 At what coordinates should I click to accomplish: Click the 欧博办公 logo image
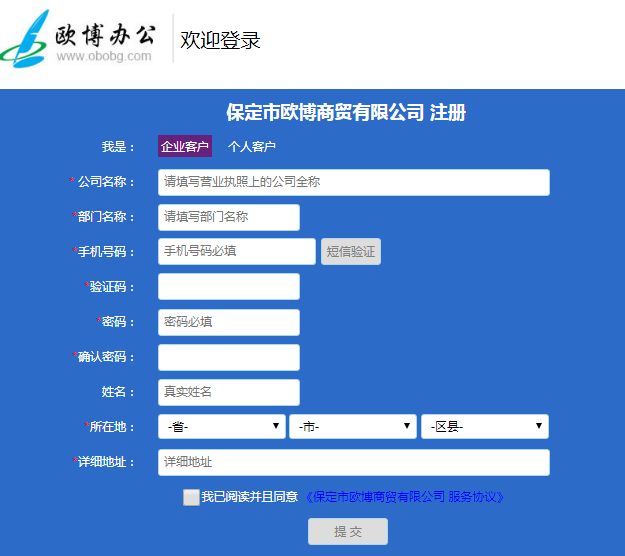coord(78,39)
